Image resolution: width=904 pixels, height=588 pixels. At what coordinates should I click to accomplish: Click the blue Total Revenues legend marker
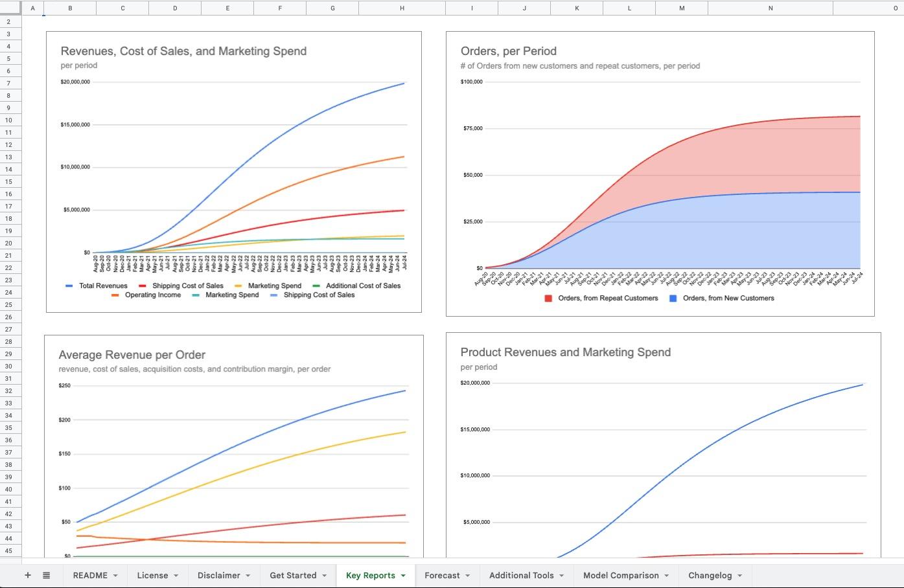pyautogui.click(x=69, y=286)
